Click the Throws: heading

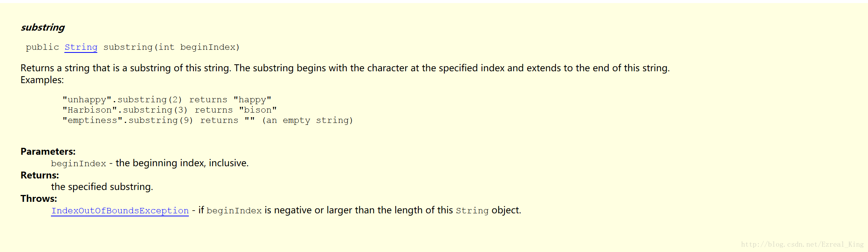pyautogui.click(x=39, y=198)
